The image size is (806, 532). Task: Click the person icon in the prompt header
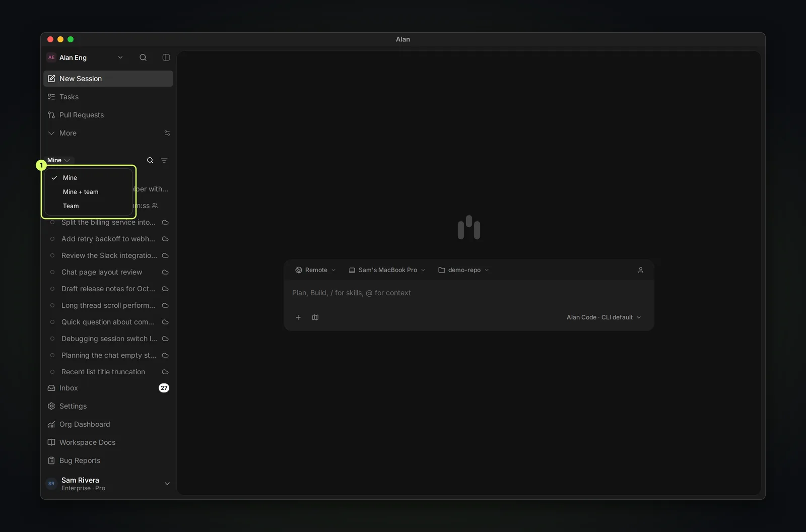point(641,270)
